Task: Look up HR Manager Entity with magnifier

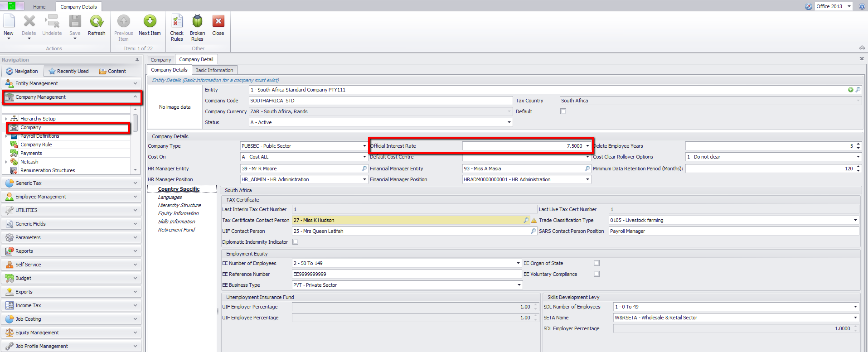Action: point(364,169)
